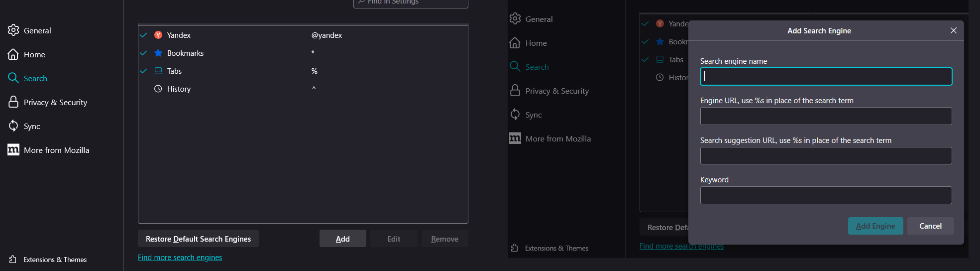This screenshot has height=271, width=980.
Task: Click the General gear icon in left window
Action: (x=13, y=30)
